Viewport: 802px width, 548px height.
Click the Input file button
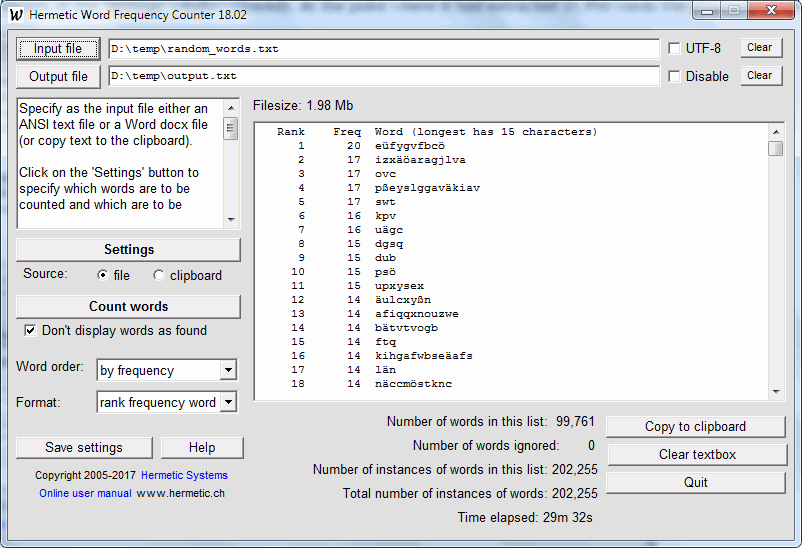tap(58, 49)
